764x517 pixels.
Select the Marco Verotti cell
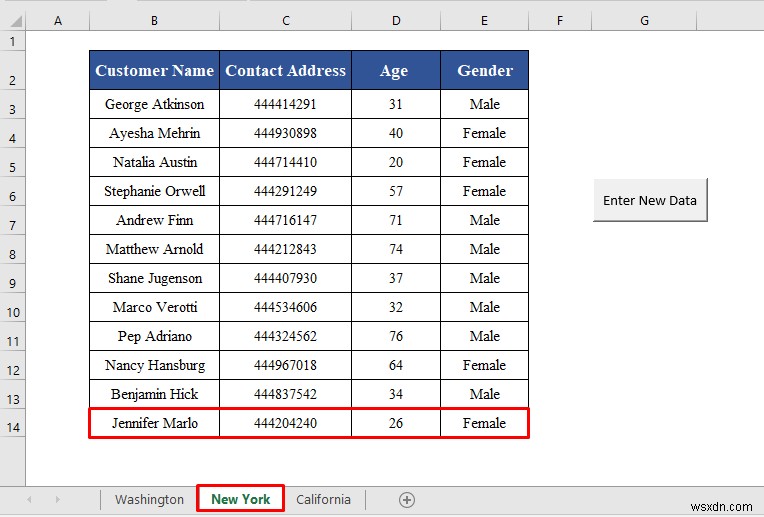tap(154, 307)
